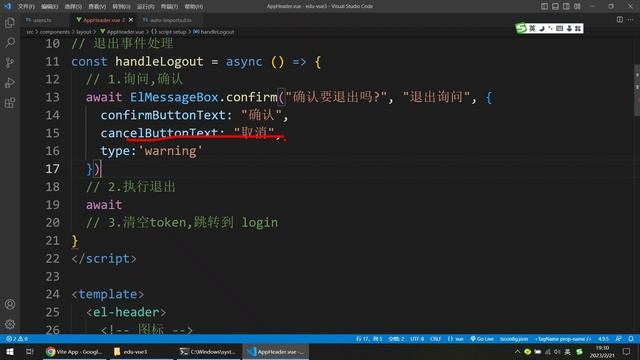The height and width of the screenshot is (360, 640).
Task: Expand the script setup breadcrumb
Action: click(x=169, y=32)
